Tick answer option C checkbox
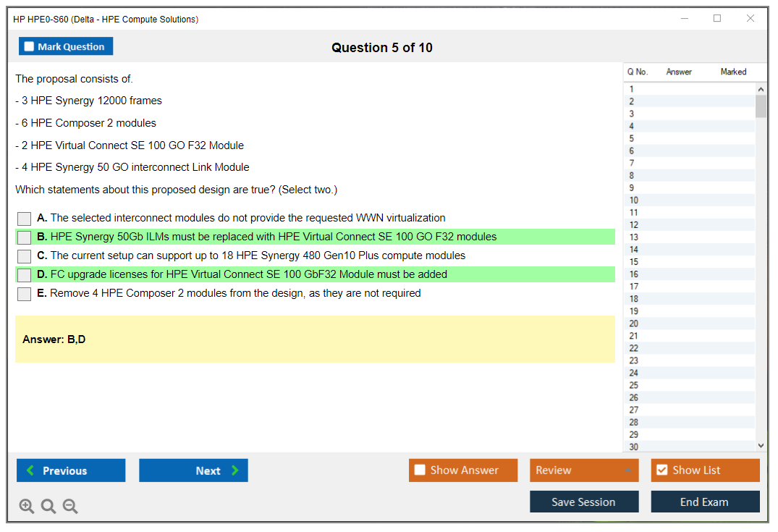Screen dimensions: 778x532 [25, 256]
